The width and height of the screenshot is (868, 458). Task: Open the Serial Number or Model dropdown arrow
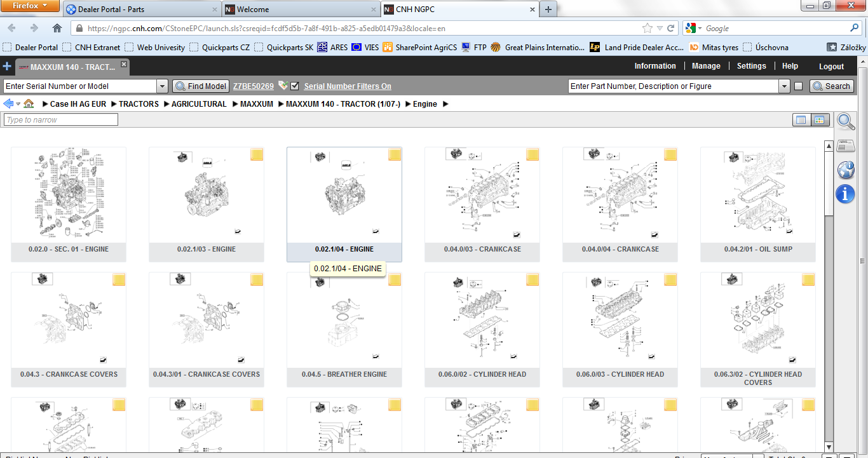point(161,86)
